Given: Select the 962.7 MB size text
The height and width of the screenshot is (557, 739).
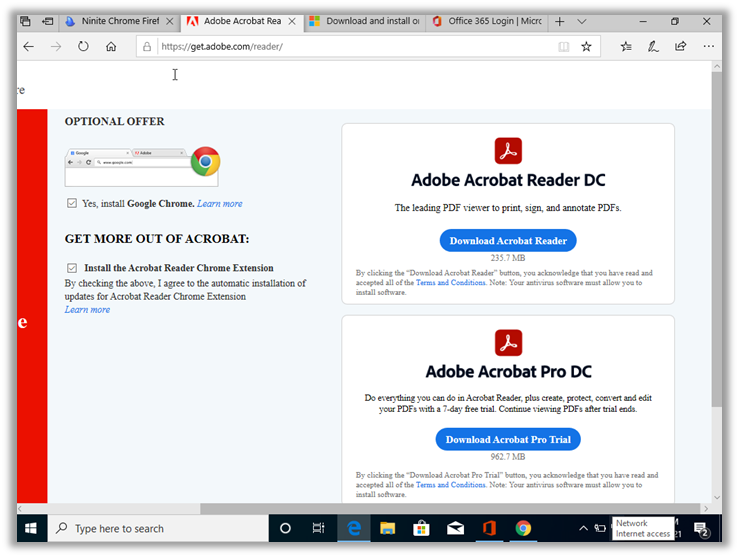Looking at the screenshot, I should 508,457.
